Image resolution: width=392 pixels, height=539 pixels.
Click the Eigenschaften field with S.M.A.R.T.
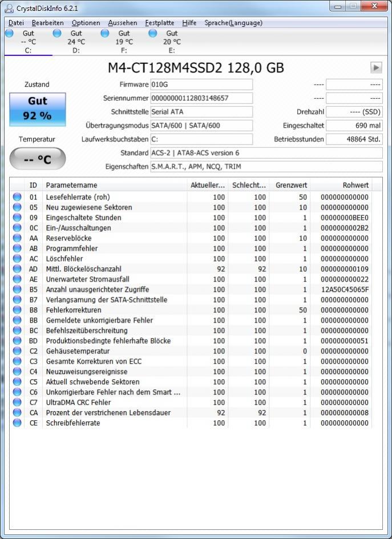266,167
